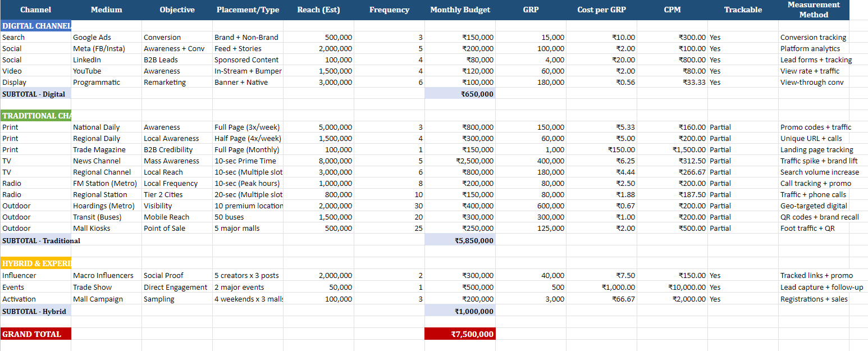Click the FM Station (Metro) cell
The image size is (868, 351).
pyautogui.click(x=107, y=183)
